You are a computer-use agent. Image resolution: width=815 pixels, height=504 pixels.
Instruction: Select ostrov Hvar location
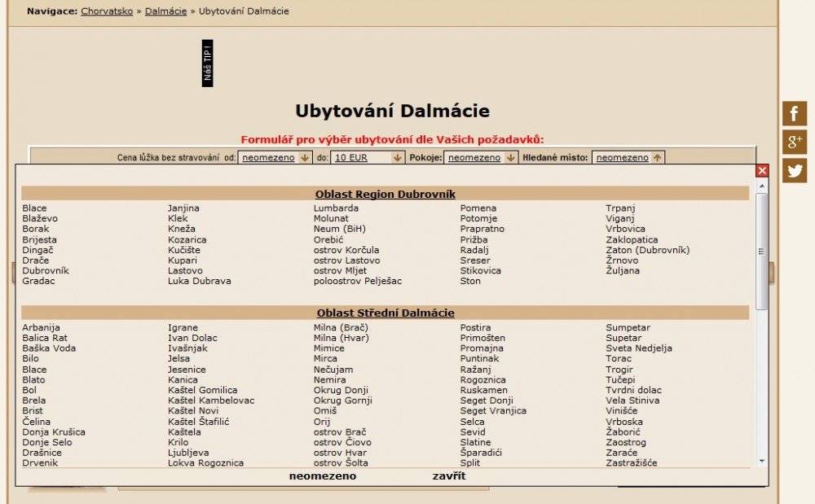pyautogui.click(x=340, y=453)
